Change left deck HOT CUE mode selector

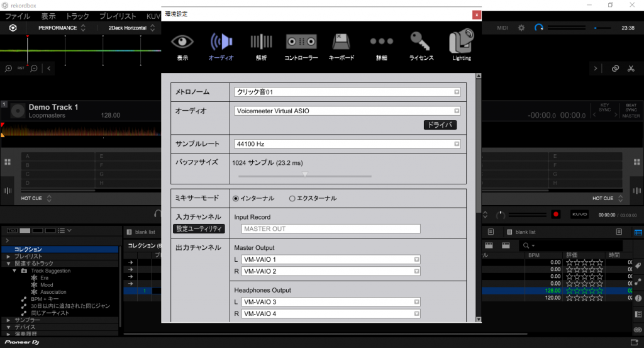(36, 198)
